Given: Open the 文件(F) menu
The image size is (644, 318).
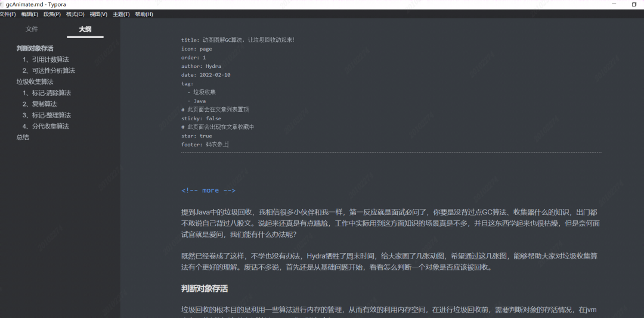Looking at the screenshot, I should [7, 14].
